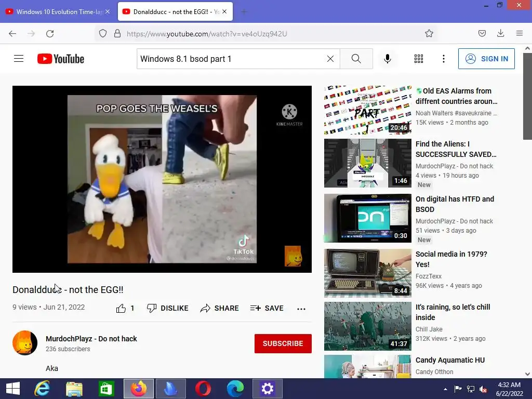Screen dimensions: 532x399
Task: Open the YouTube apps grid icon
Action: 419,59
